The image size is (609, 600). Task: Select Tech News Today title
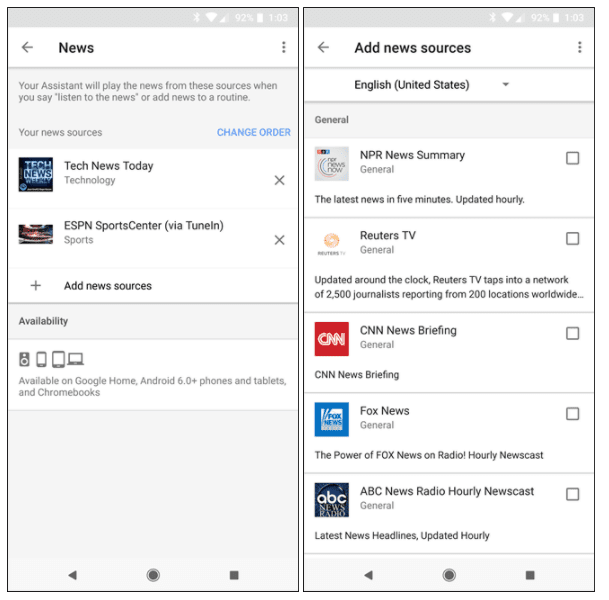click(x=109, y=166)
